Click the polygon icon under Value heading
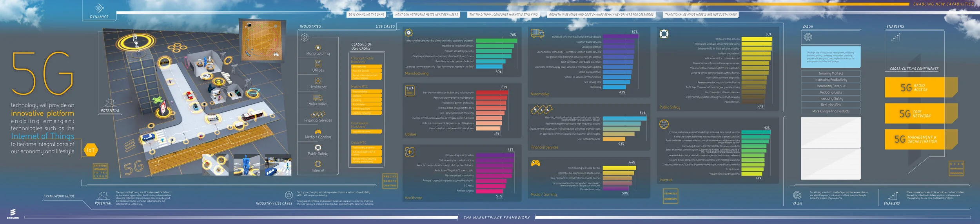The height and width of the screenshot is (224, 980). pyautogui.click(x=808, y=37)
